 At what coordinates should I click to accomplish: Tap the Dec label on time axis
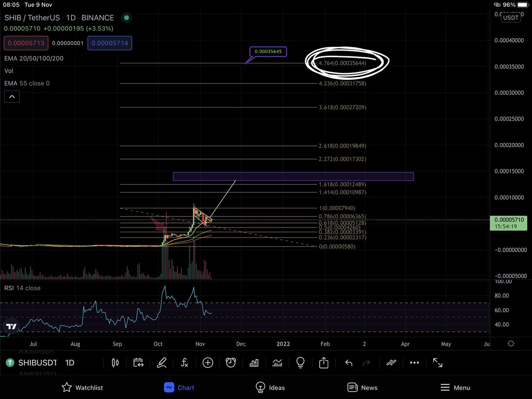click(x=241, y=344)
